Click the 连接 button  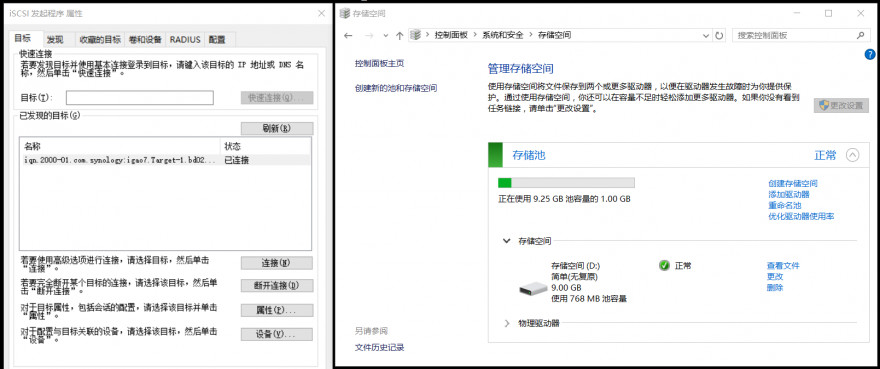coord(277,263)
